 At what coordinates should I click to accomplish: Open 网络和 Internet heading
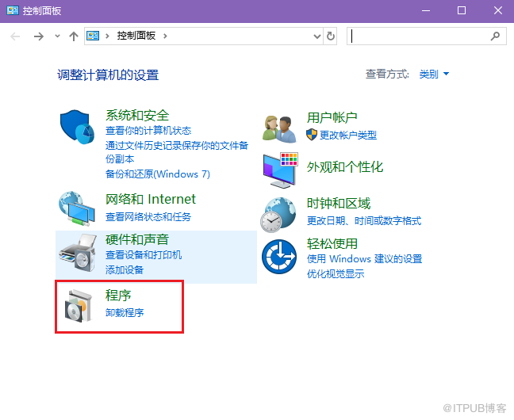151,199
